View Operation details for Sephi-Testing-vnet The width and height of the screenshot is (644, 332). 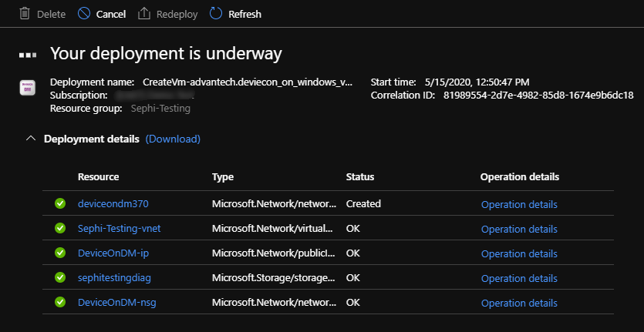[518, 229]
